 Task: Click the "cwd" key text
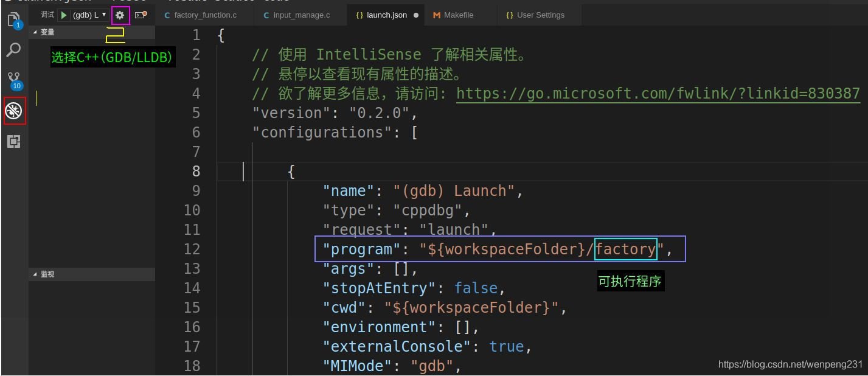pos(344,308)
